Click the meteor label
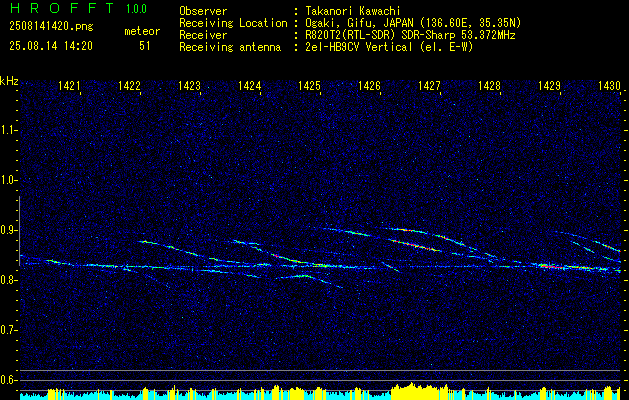This screenshot has width=629, height=400. coord(142,31)
